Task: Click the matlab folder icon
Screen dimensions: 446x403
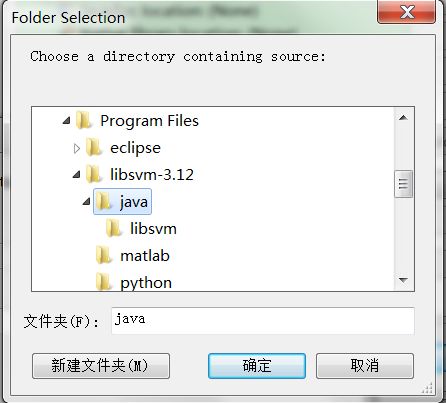Action: pos(103,256)
